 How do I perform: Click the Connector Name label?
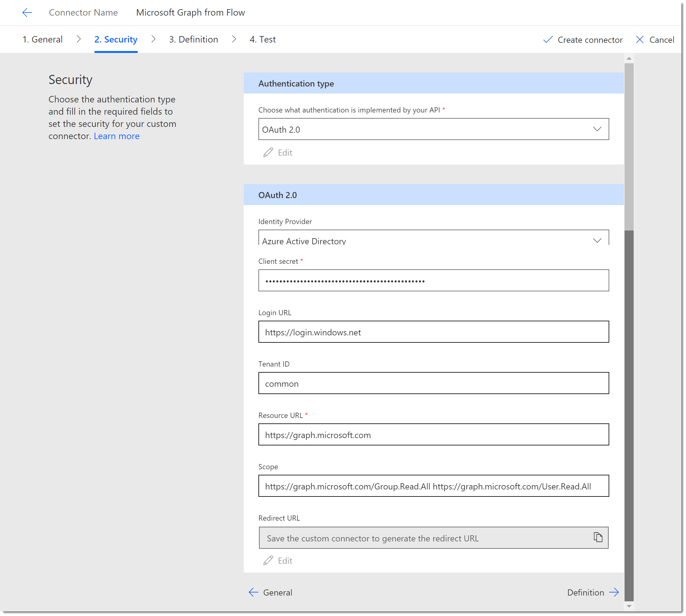coord(83,13)
